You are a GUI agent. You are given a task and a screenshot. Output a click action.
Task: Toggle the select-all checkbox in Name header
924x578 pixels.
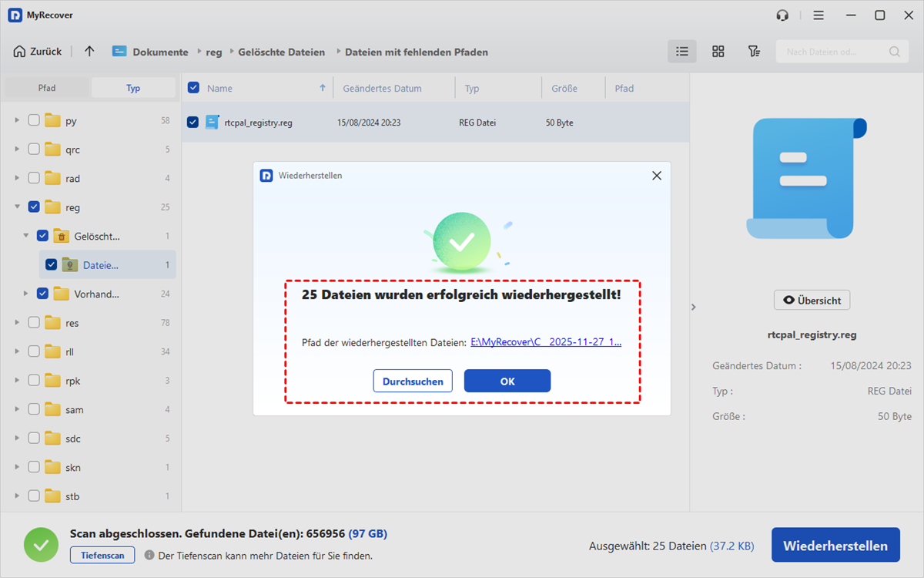[193, 88]
